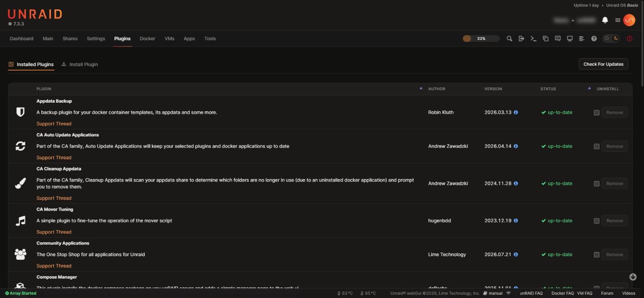This screenshot has width=644, height=298.
Task: Check the Community Applications uninstall checkbox
Action: pyautogui.click(x=597, y=255)
